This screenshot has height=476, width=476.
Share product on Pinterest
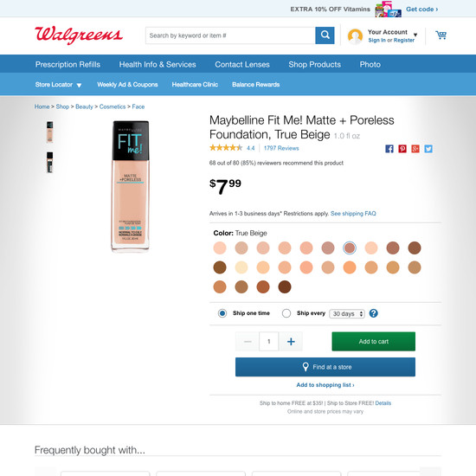coord(402,149)
